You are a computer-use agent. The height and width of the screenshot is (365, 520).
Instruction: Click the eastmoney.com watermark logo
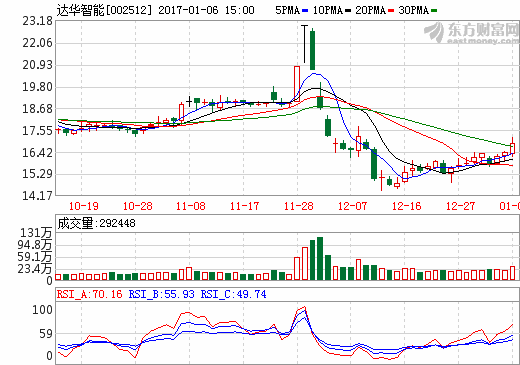471,33
